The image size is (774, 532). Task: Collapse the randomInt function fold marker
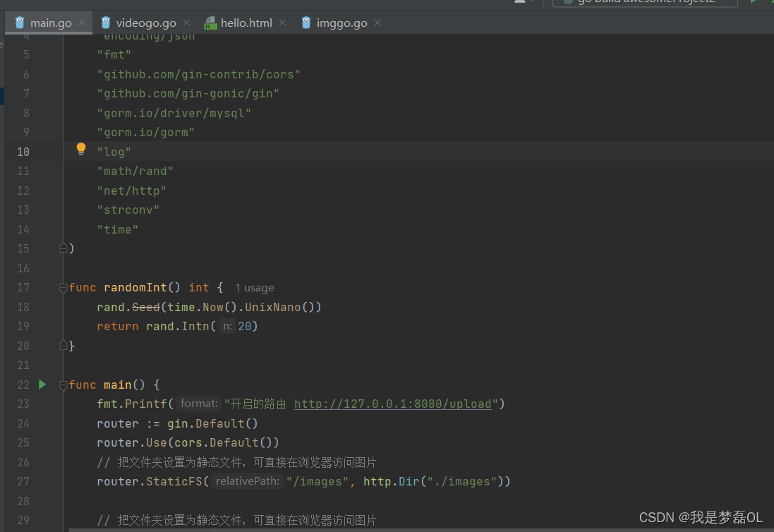[x=64, y=288]
